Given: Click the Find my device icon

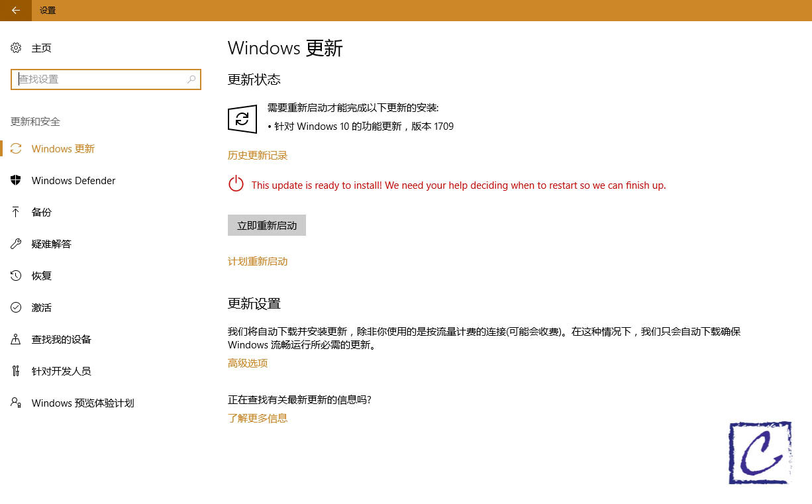Looking at the screenshot, I should (x=16, y=339).
